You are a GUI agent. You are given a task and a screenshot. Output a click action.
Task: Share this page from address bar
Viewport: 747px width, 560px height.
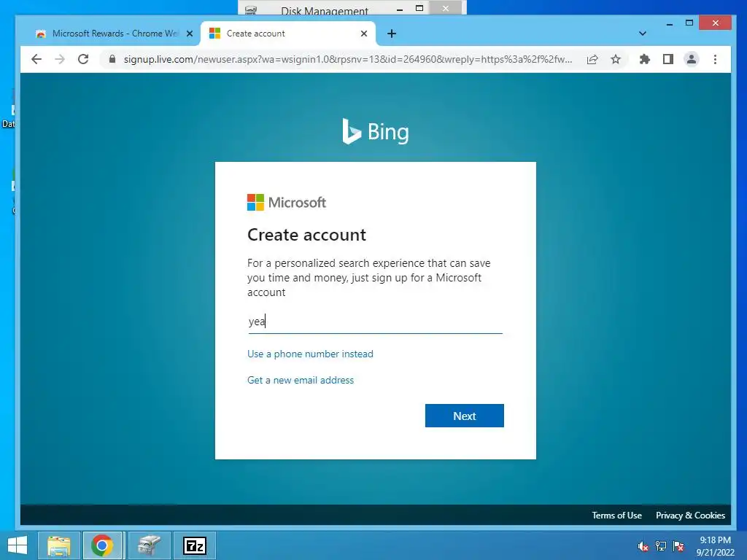click(592, 59)
